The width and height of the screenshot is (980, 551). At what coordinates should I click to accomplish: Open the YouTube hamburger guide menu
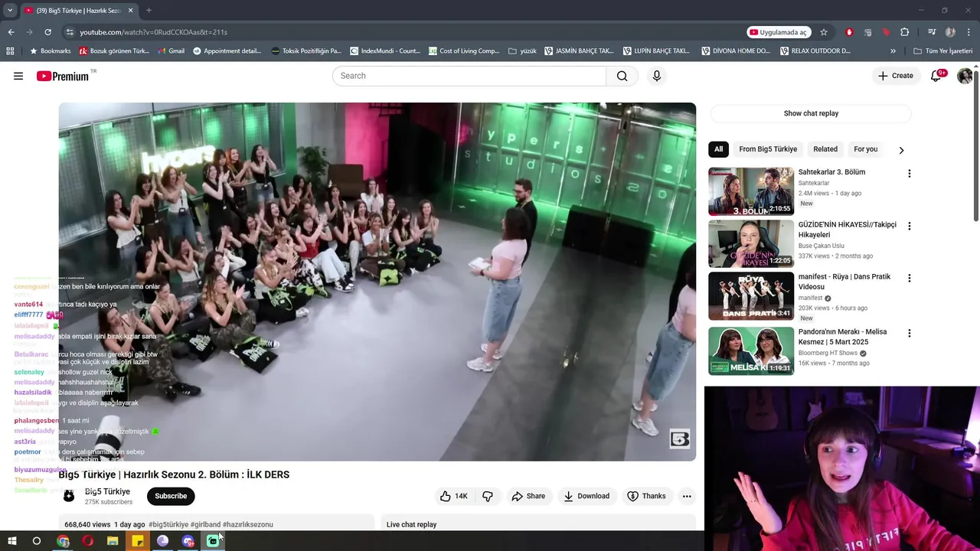[18, 76]
